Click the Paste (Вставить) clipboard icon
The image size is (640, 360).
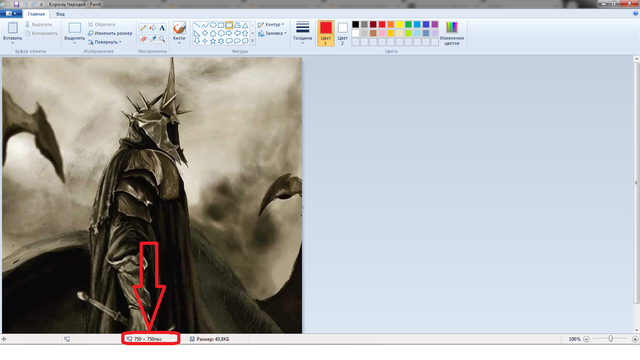click(13, 28)
